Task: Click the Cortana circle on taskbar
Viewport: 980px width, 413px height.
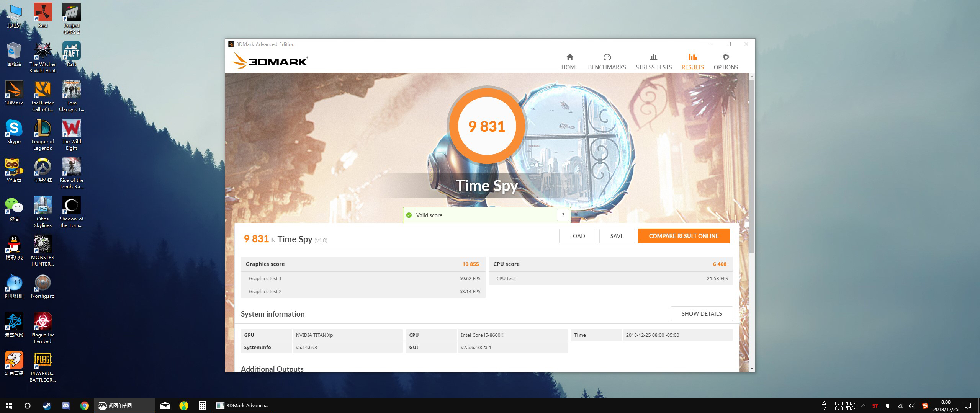Action: tap(28, 405)
